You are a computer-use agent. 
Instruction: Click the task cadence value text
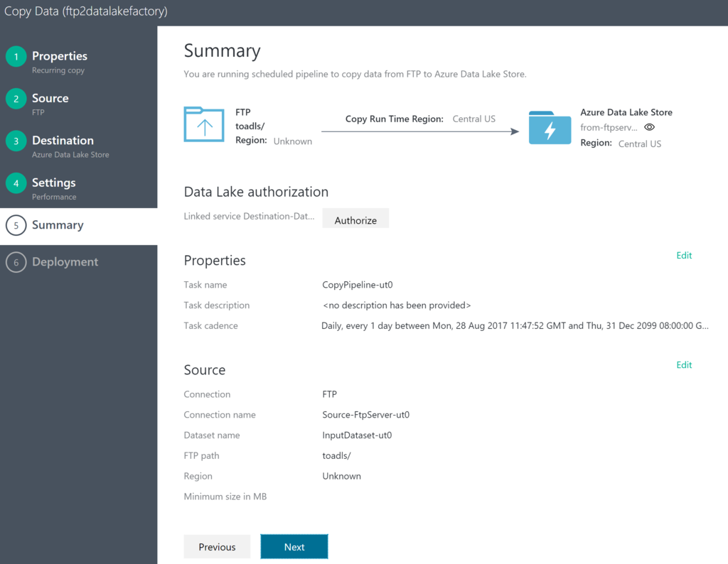click(515, 325)
